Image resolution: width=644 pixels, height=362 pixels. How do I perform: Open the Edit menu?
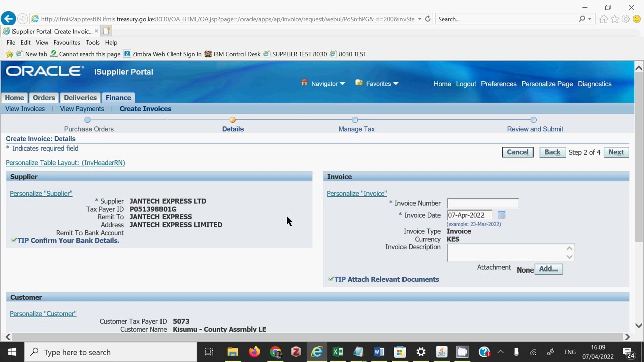pyautogui.click(x=26, y=42)
